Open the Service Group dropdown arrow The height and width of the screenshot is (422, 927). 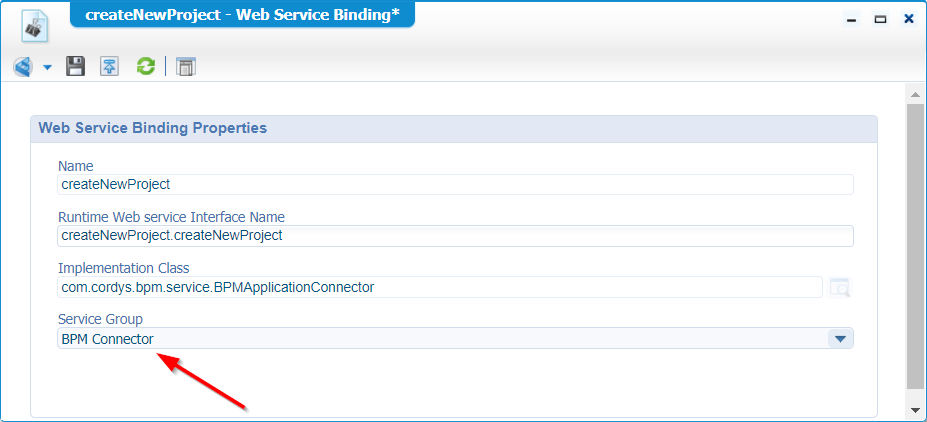pos(841,339)
